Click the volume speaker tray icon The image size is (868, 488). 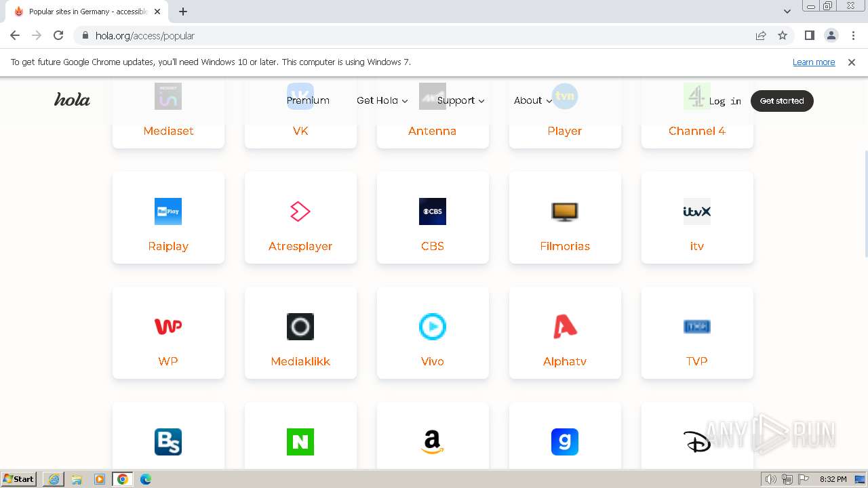[770, 479]
